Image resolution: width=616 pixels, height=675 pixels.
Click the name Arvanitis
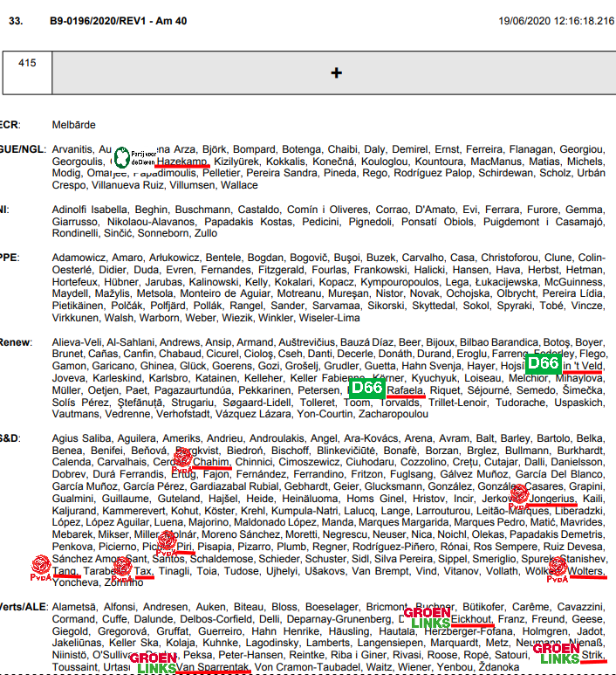(72, 149)
